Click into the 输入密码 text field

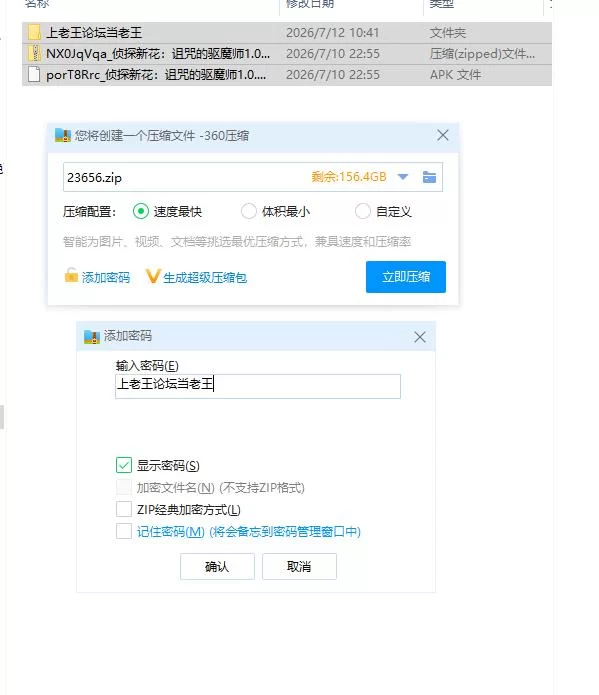pos(258,387)
